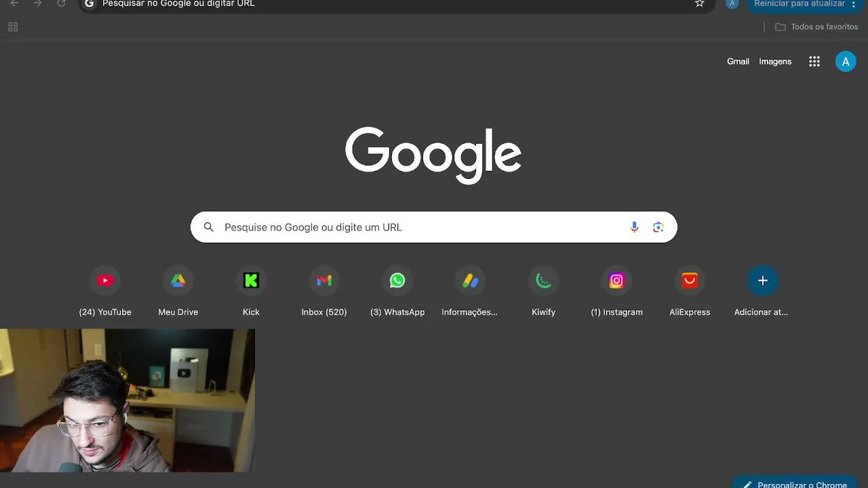The image size is (868, 488).
Task: Reload the page with refresh button
Action: point(61,3)
